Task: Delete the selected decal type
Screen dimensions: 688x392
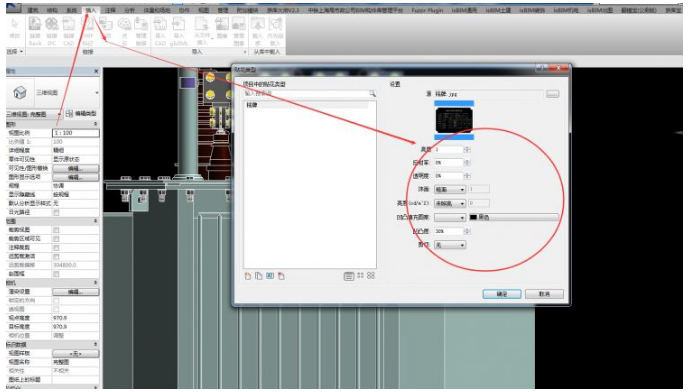Action: point(281,276)
